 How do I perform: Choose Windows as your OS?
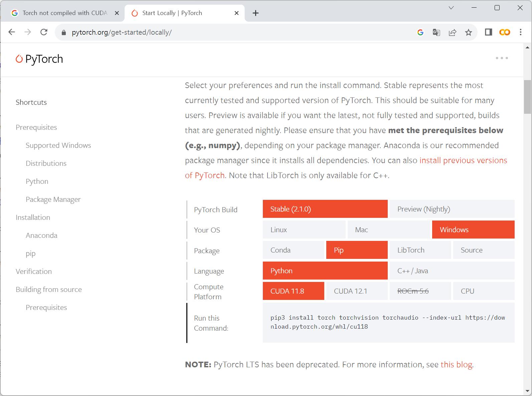473,230
